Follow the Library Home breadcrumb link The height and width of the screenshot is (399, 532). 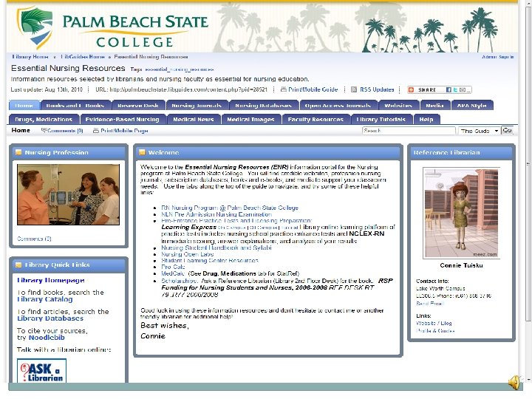click(30, 57)
